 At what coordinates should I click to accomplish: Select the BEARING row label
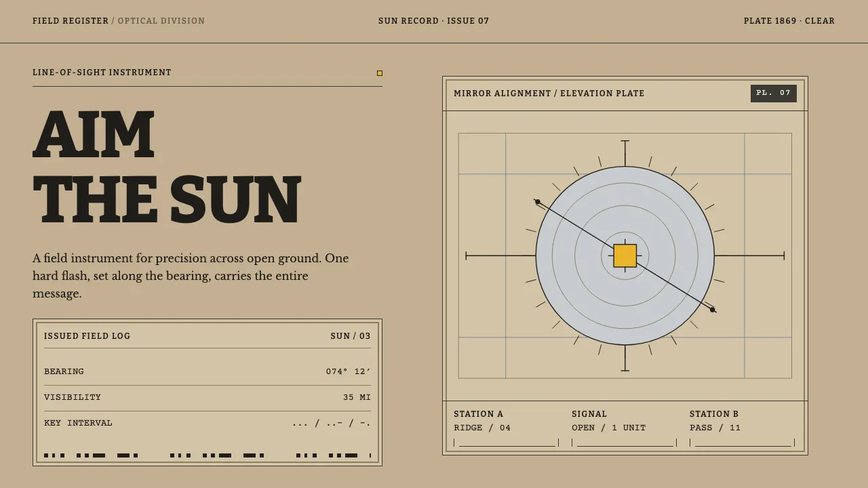click(64, 371)
